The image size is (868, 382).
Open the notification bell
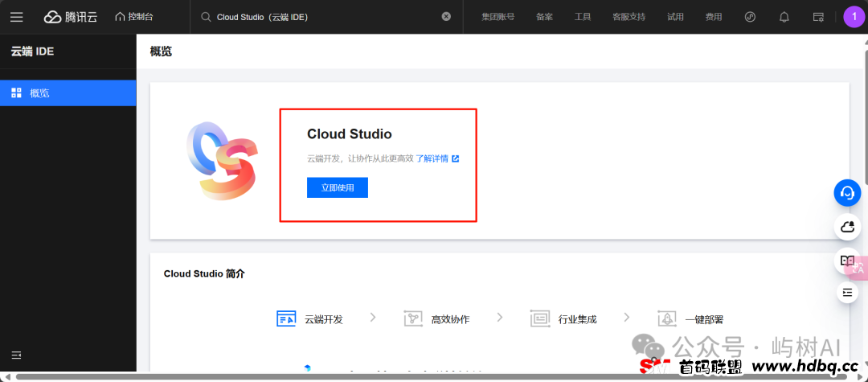[784, 17]
